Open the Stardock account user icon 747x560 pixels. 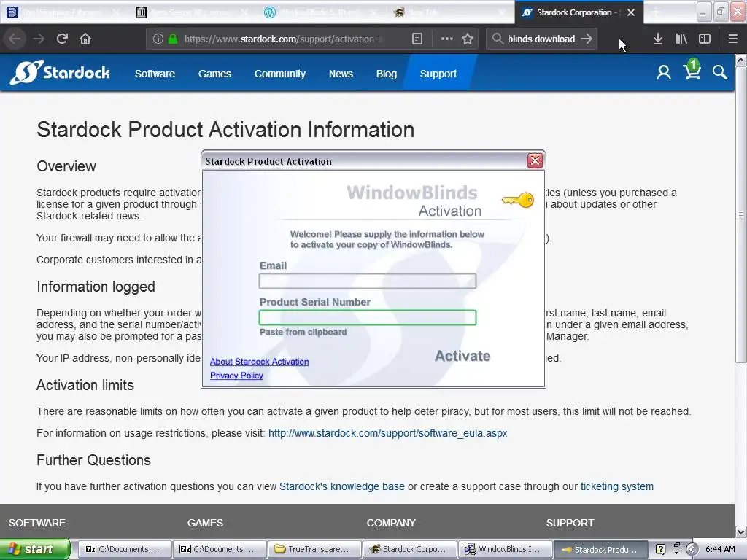pyautogui.click(x=663, y=72)
